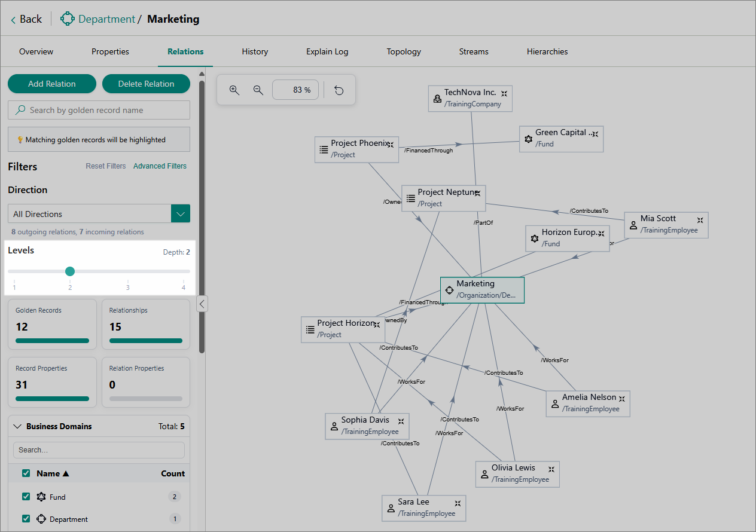
Task: Click collapse icon on Olivia Lewis node
Action: [551, 469]
